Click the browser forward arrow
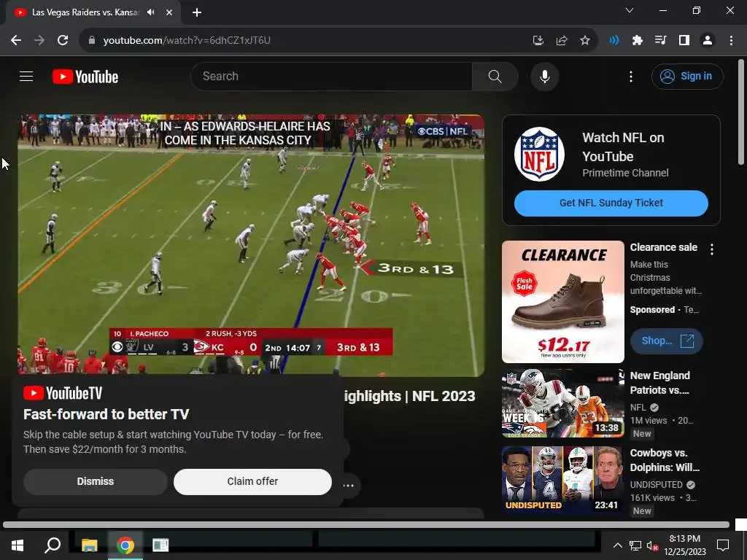 click(x=39, y=41)
